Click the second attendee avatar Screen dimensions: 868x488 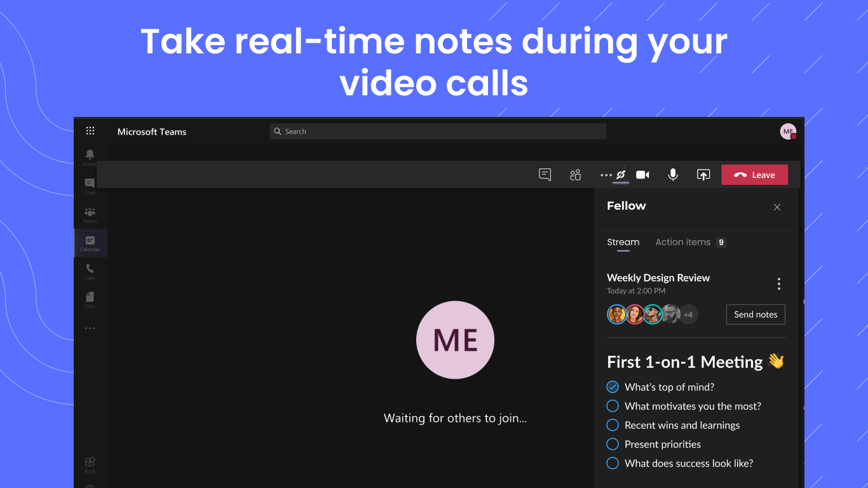coord(634,315)
